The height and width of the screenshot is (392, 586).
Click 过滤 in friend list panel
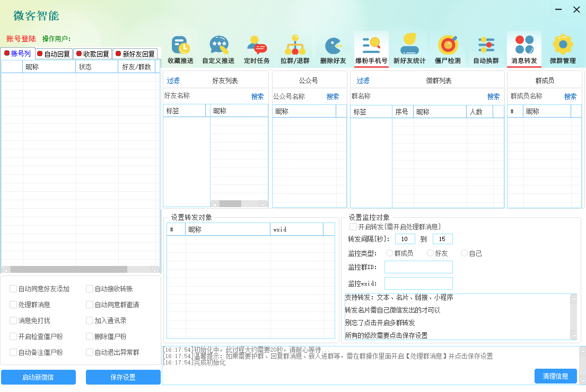[173, 81]
